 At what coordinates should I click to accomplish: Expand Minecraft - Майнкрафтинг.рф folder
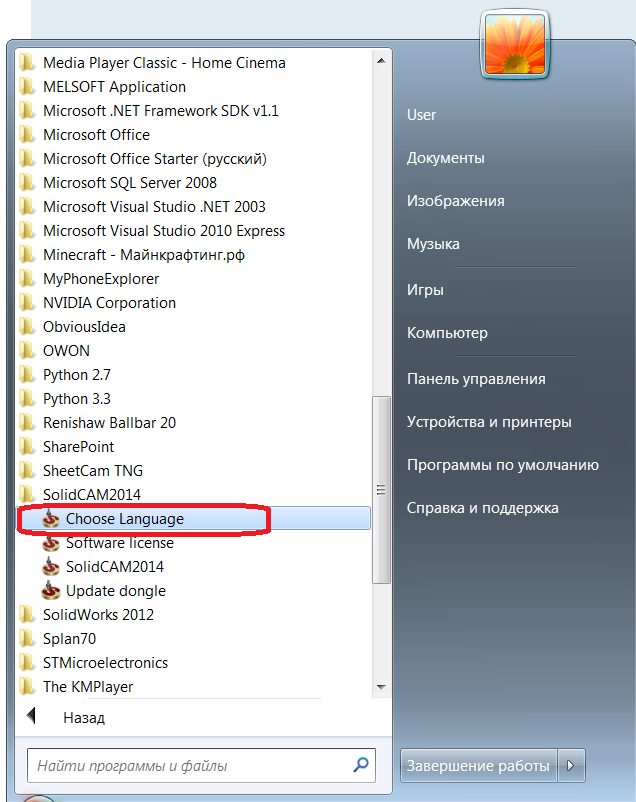pos(144,255)
